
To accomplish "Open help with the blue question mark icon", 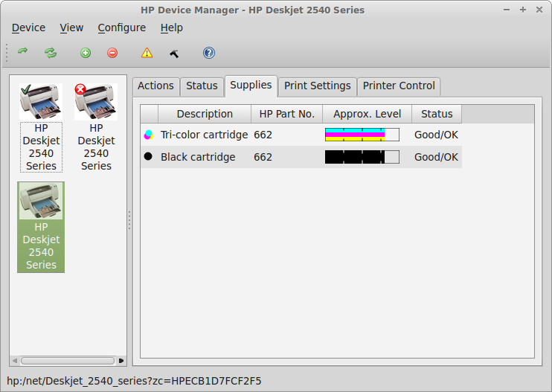I will (209, 53).
